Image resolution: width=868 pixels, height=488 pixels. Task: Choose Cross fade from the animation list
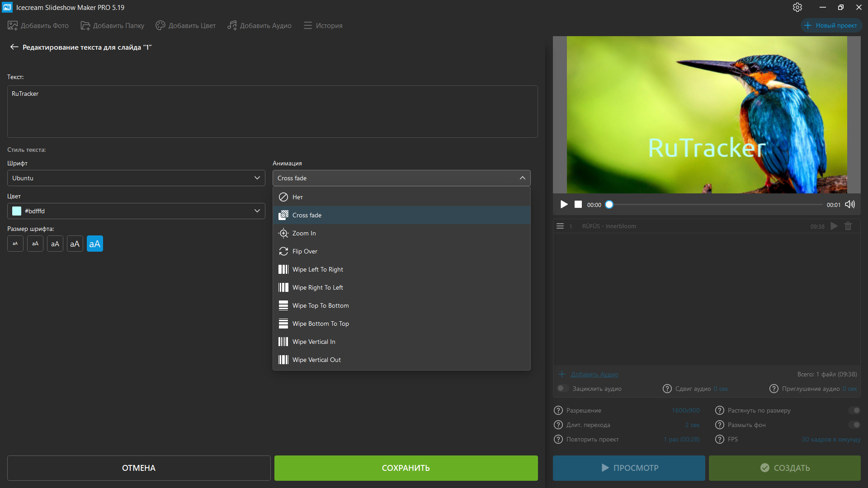click(401, 215)
